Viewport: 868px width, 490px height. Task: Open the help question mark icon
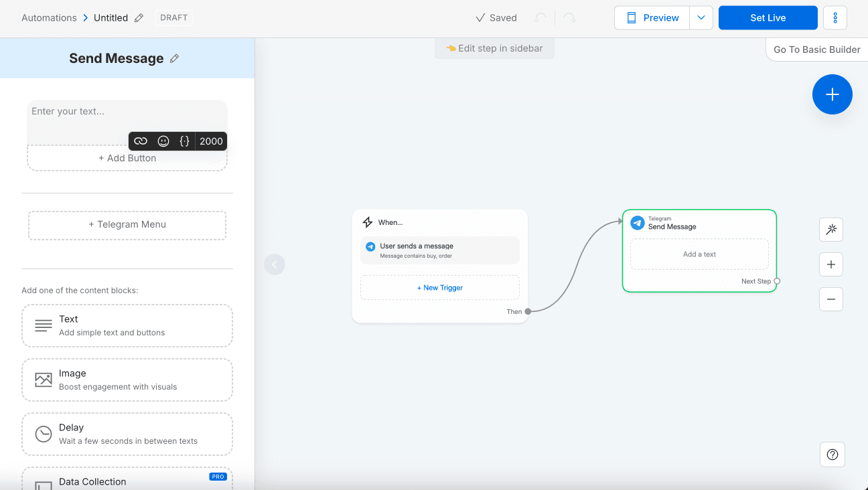point(833,455)
